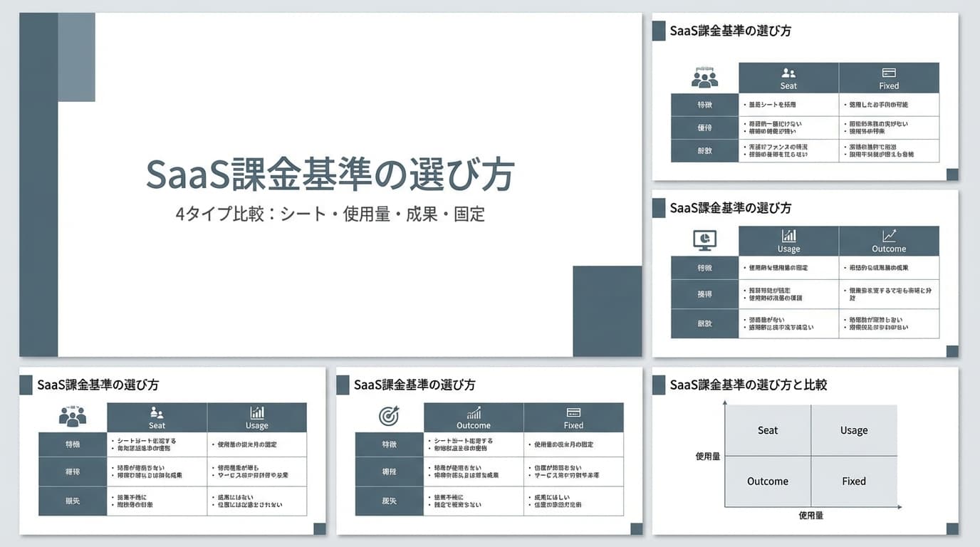This screenshot has width=980, height=547.
Task: Select the Outcome chart icon on the bottom-center slide
Action: [474, 413]
